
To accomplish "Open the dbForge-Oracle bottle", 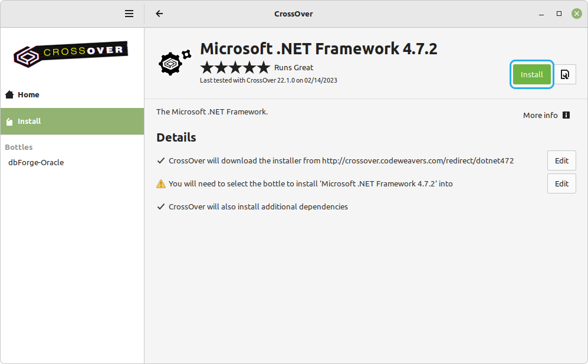I will 36,162.
